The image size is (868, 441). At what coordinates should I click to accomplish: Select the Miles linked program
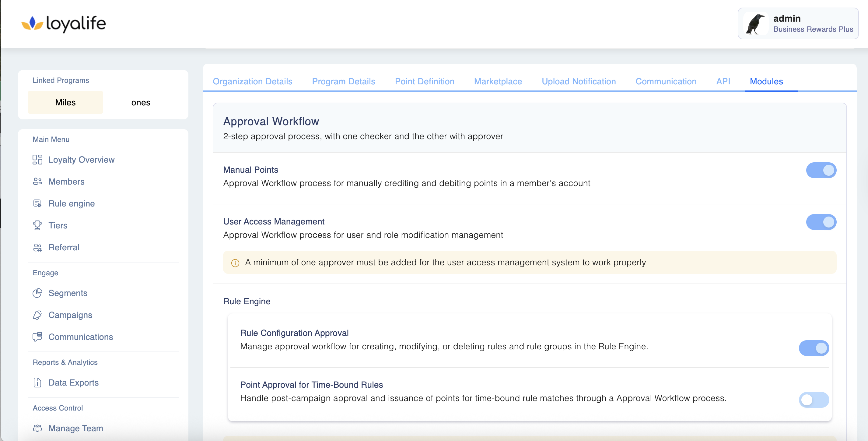(65, 103)
